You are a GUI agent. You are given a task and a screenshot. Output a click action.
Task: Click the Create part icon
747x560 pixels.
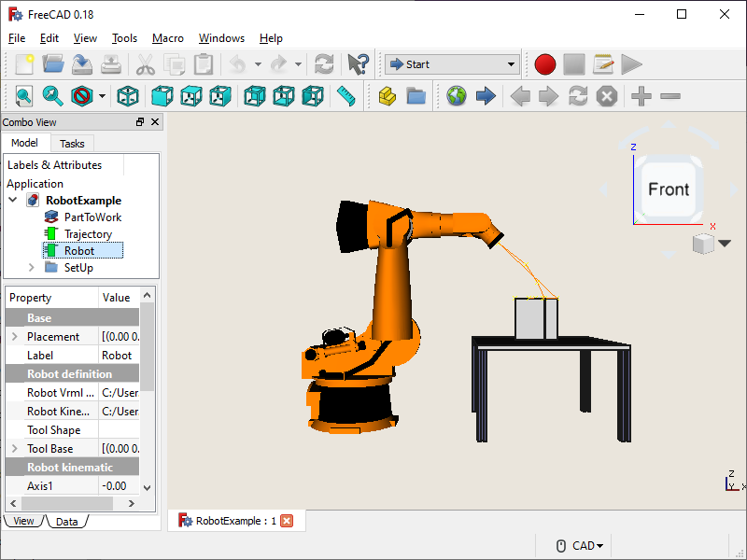click(388, 96)
